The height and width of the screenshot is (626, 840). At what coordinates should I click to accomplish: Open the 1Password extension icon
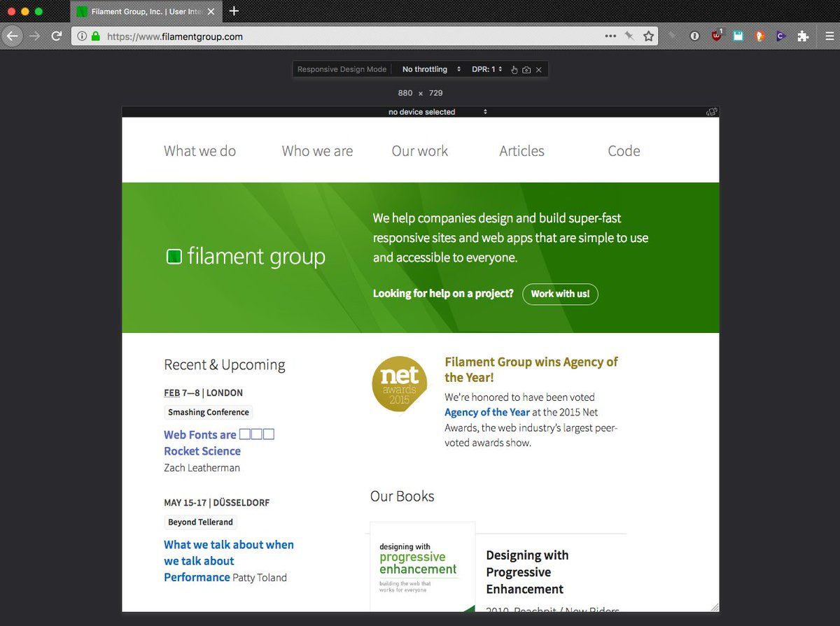694,36
